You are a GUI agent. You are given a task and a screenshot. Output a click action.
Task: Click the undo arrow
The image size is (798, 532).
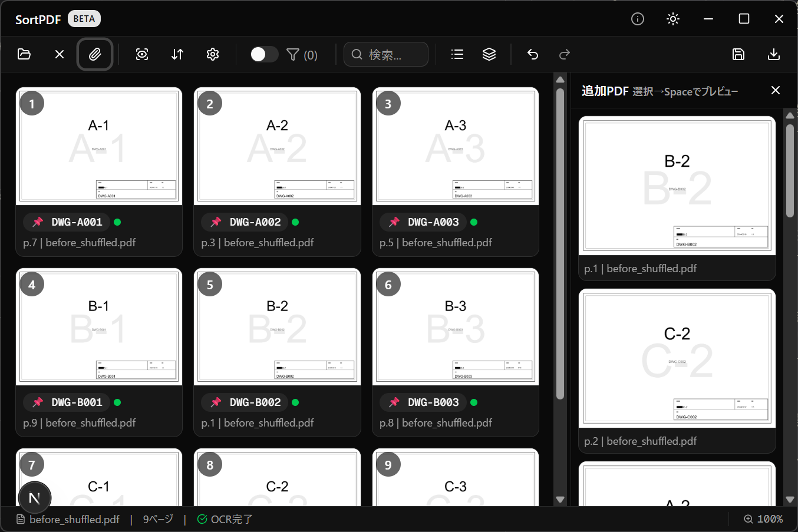(533, 54)
